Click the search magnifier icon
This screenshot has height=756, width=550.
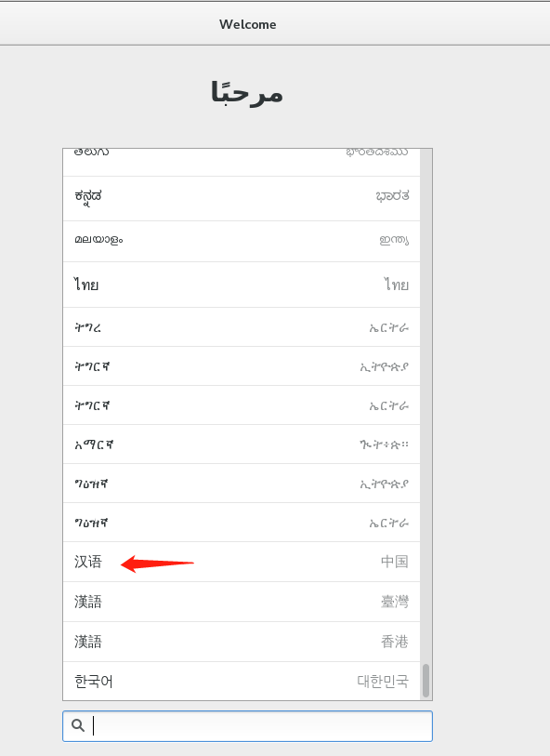78,725
